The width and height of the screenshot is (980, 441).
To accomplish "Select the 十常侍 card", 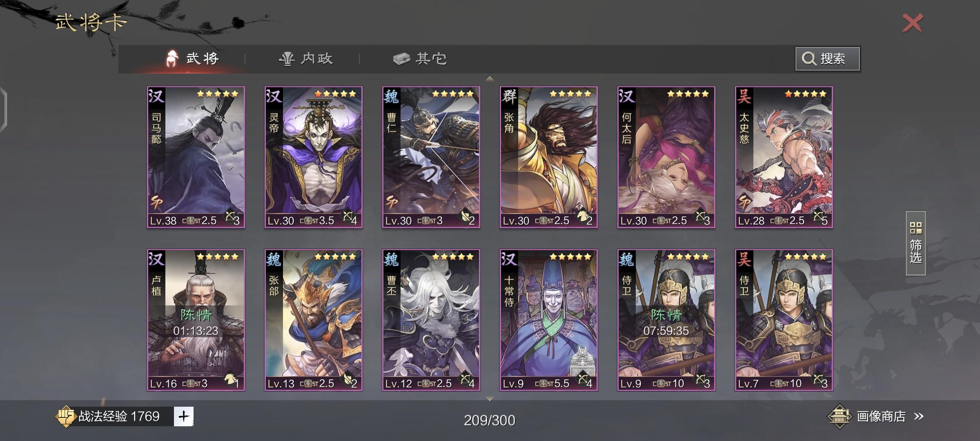I will pos(549,320).
